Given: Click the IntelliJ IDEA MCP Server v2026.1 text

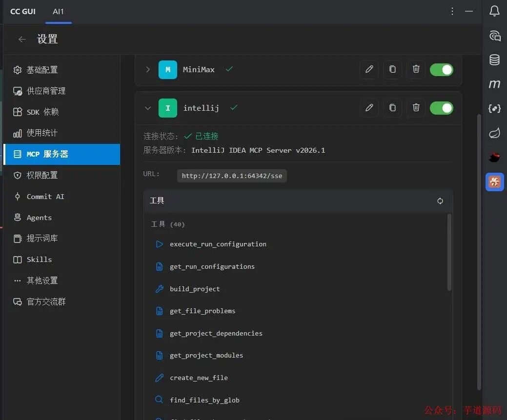Looking at the screenshot, I should tap(258, 150).
